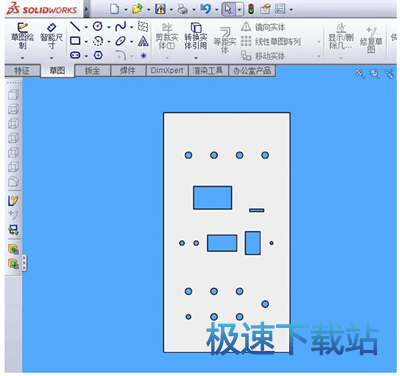
Task: Click the Undo arrow icon
Action: [205, 9]
